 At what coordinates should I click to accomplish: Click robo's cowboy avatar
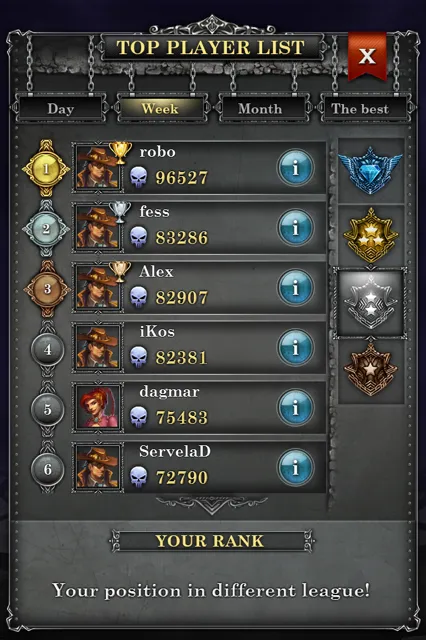(98, 167)
